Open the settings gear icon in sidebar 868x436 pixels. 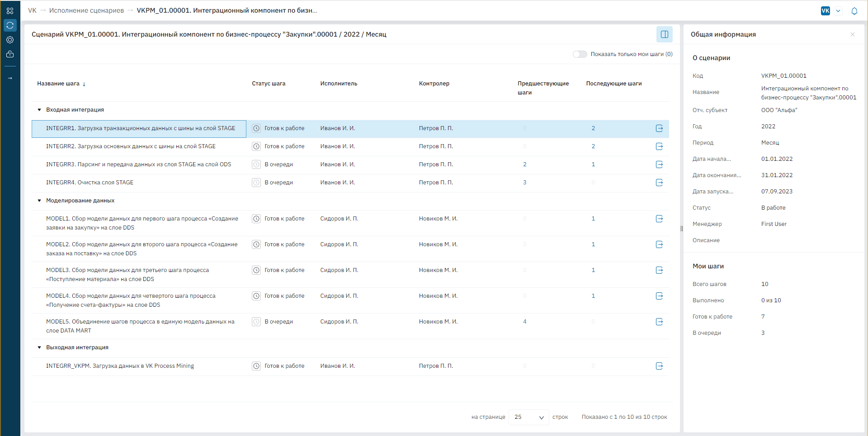point(10,40)
